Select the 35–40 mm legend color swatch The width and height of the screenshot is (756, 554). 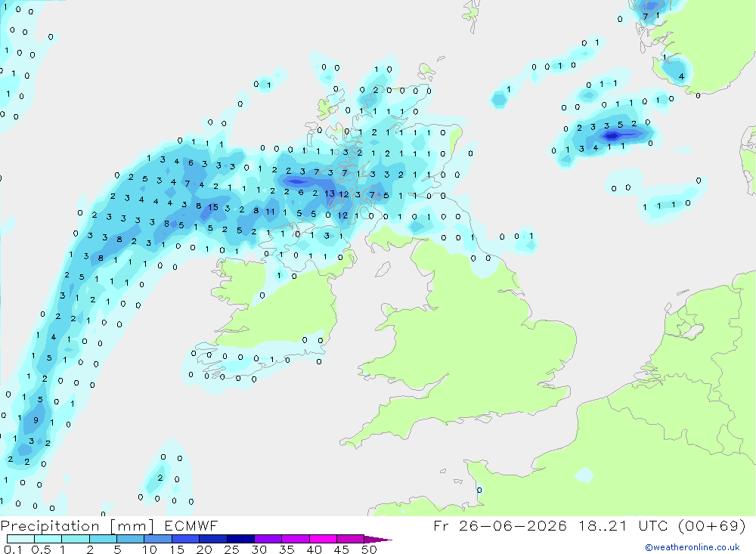pyautogui.click(x=296, y=539)
